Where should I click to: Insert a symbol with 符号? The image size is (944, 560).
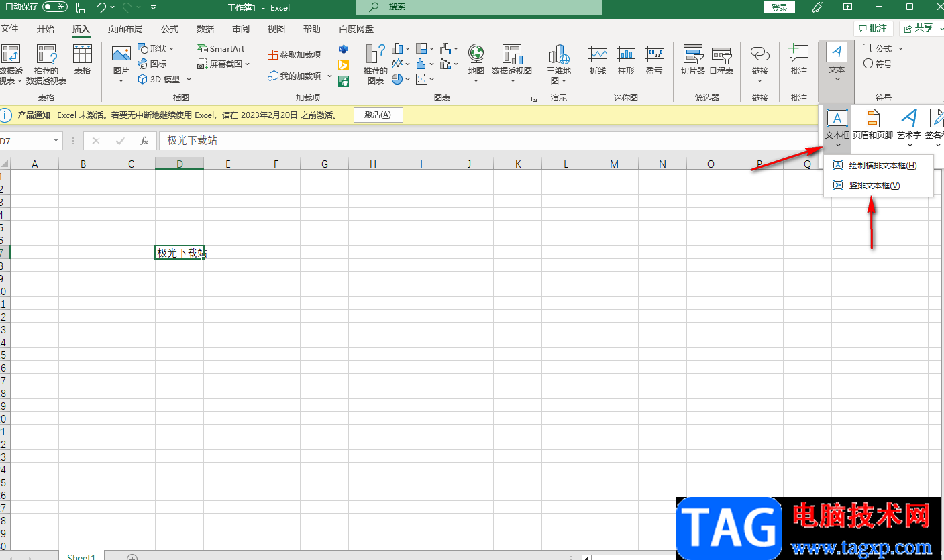click(878, 64)
